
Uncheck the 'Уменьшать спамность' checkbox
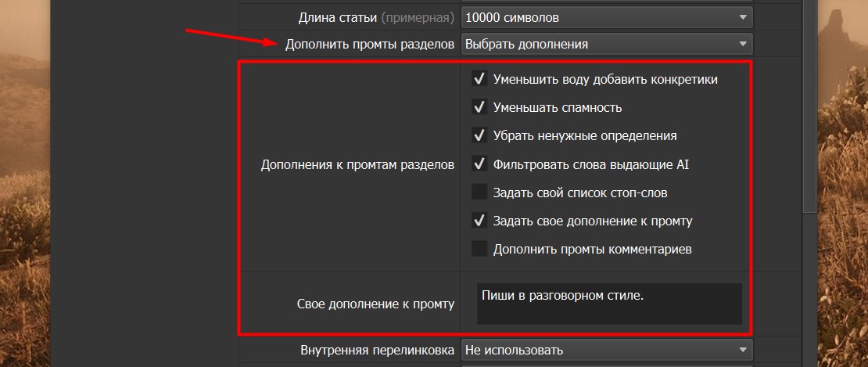(479, 107)
